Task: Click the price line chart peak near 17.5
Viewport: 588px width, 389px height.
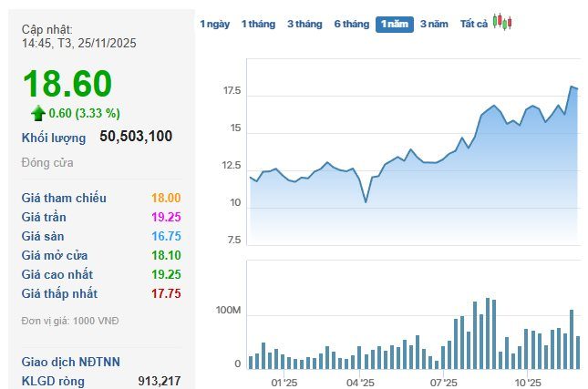Action: pyautogui.click(x=573, y=87)
